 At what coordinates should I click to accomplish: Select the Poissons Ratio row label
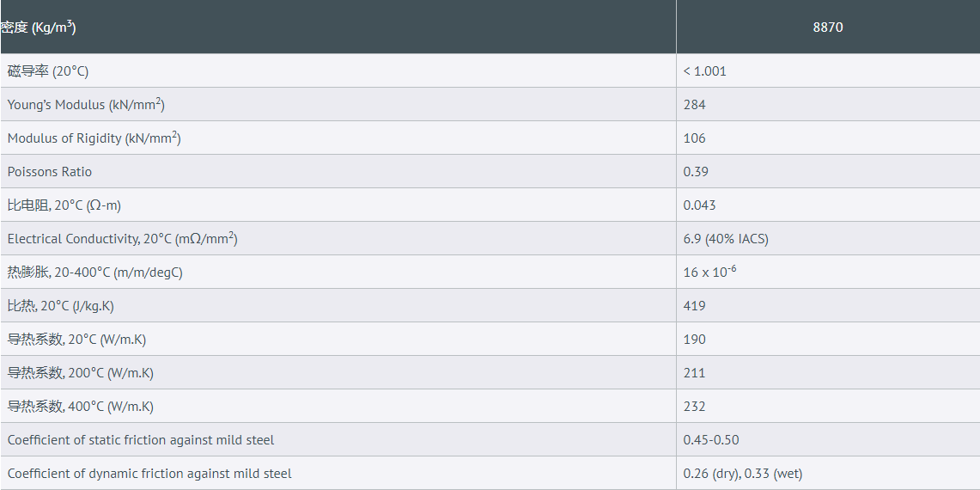(50, 172)
